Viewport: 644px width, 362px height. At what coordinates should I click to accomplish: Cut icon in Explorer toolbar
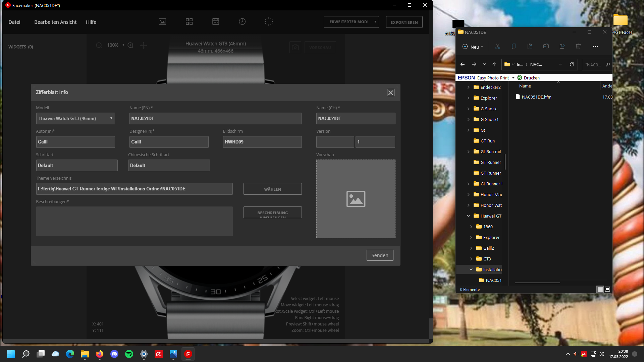pos(498,47)
